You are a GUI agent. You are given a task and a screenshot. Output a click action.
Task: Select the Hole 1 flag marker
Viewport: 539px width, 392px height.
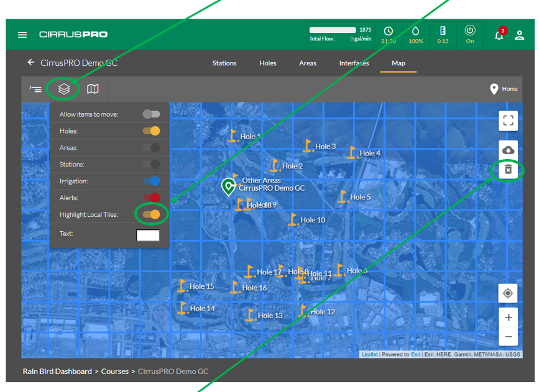pyautogui.click(x=233, y=135)
